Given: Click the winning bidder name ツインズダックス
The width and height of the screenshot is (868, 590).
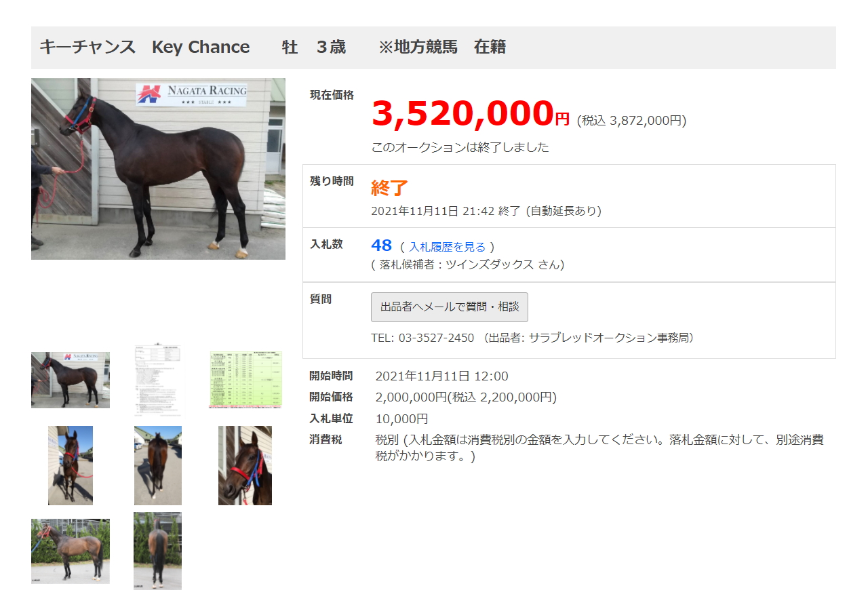Looking at the screenshot, I should click(486, 264).
